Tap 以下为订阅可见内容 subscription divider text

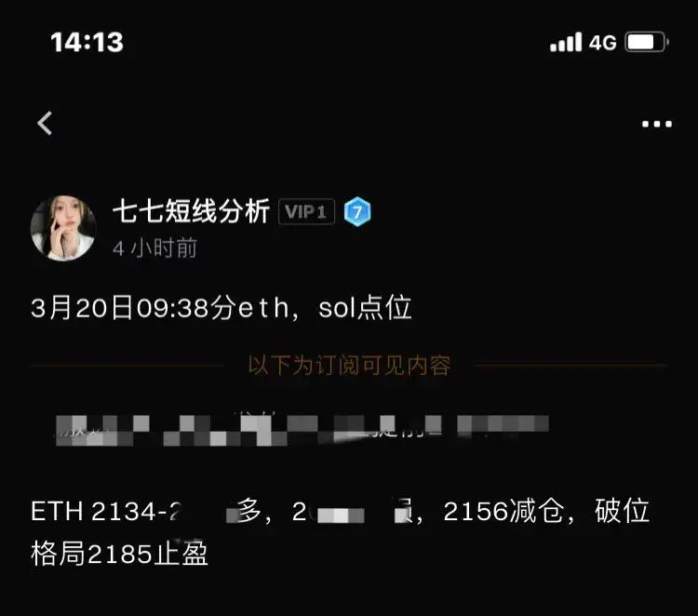[349, 365]
